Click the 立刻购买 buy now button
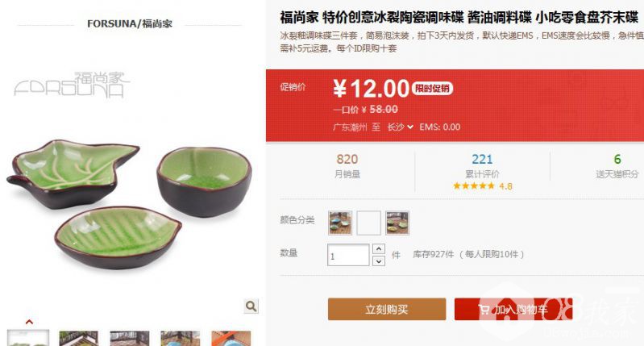 (387, 309)
